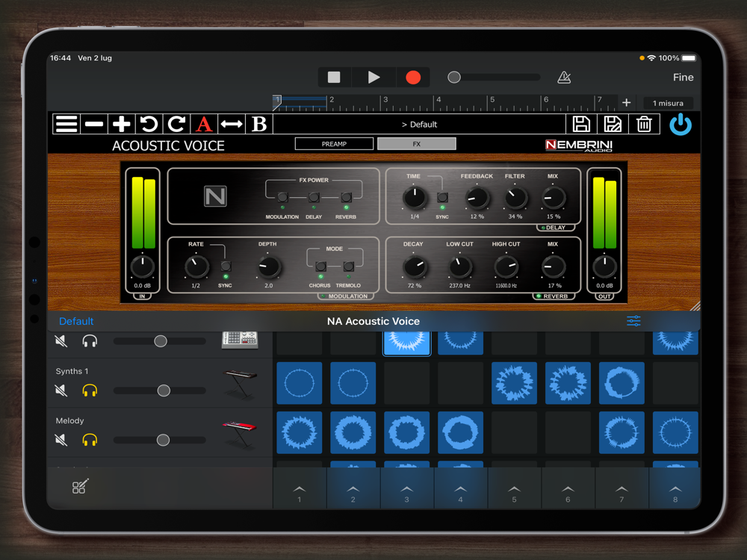Toggle the blue plugin power button

click(681, 124)
